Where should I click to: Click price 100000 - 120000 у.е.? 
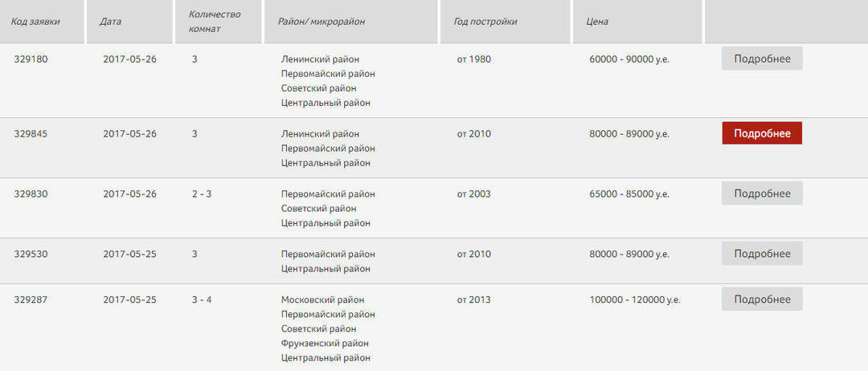point(635,300)
